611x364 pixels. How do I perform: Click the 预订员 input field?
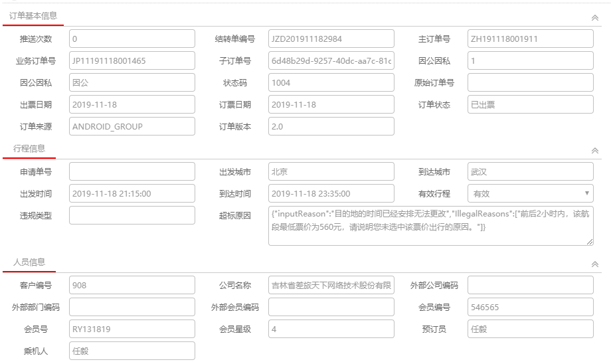[x=531, y=329]
